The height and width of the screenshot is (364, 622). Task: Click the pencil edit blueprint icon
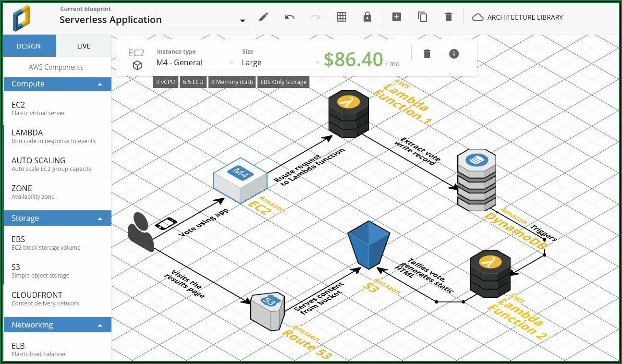[x=264, y=17]
